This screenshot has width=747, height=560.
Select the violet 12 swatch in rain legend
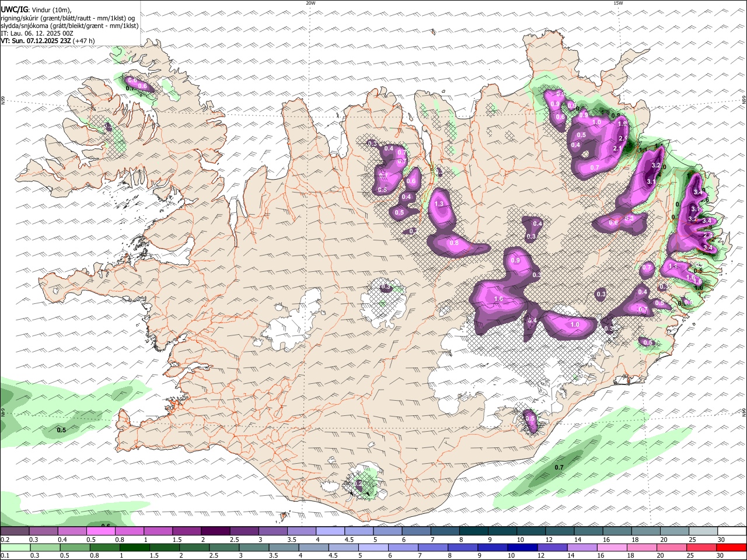tap(552, 547)
